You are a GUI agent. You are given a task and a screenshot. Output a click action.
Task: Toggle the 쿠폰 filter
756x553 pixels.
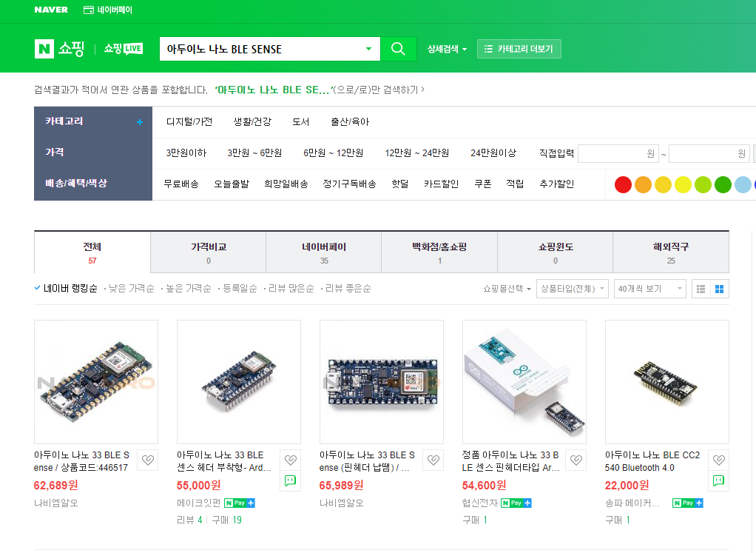482,184
